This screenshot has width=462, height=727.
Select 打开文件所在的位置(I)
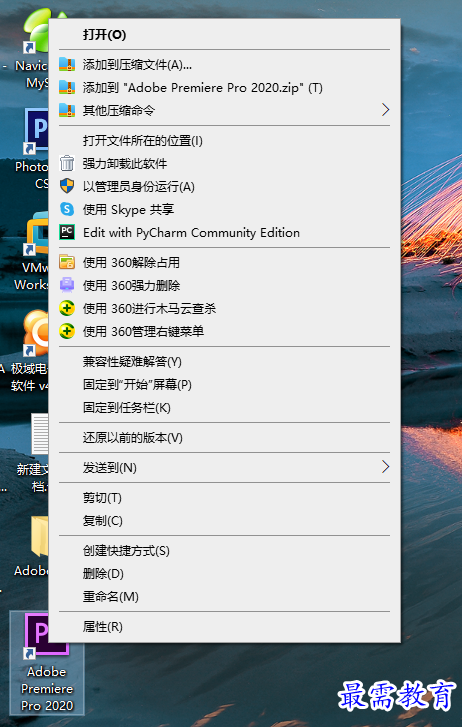coord(225,140)
